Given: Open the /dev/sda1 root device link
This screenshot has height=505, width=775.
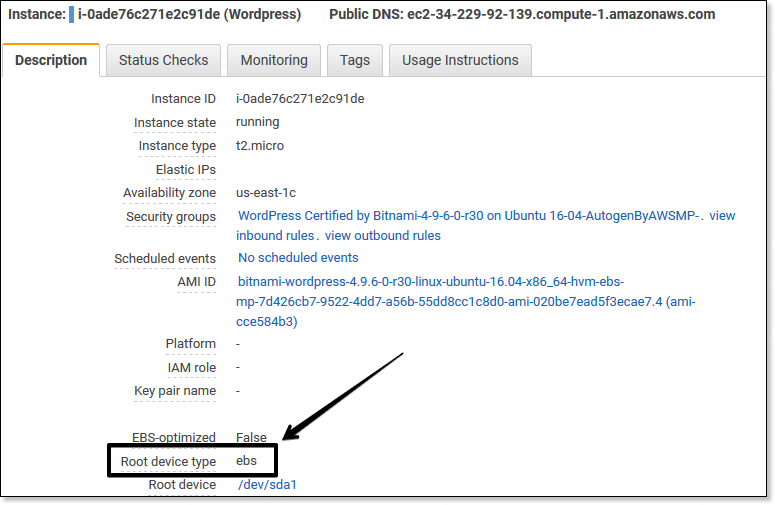Looking at the screenshot, I should click(x=267, y=485).
